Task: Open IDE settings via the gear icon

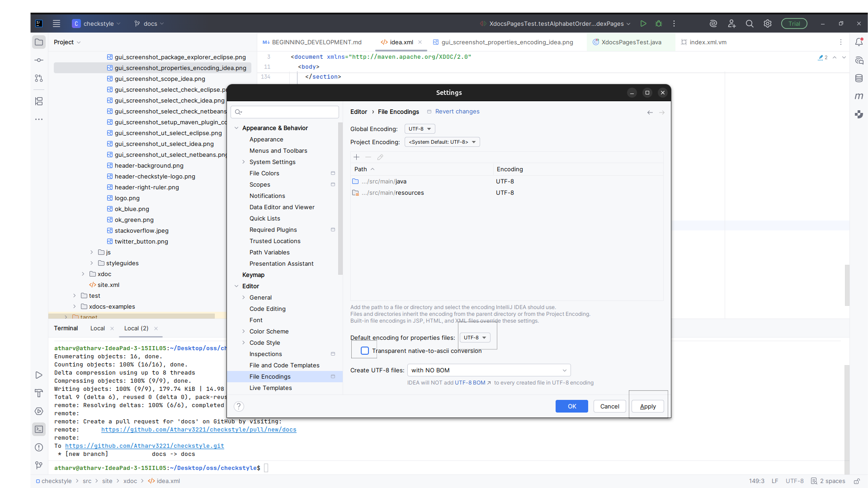Action: pos(767,23)
